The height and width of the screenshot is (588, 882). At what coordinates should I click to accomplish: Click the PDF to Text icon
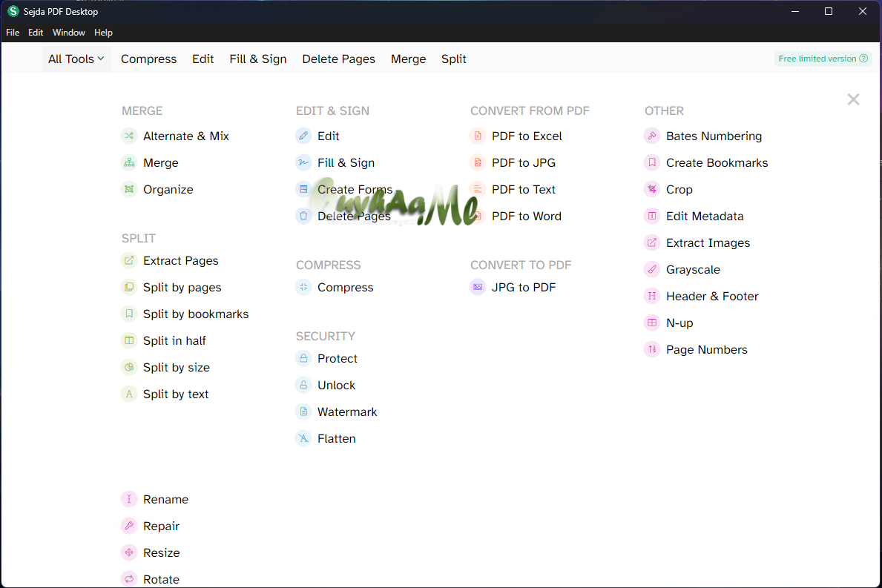pyautogui.click(x=478, y=189)
